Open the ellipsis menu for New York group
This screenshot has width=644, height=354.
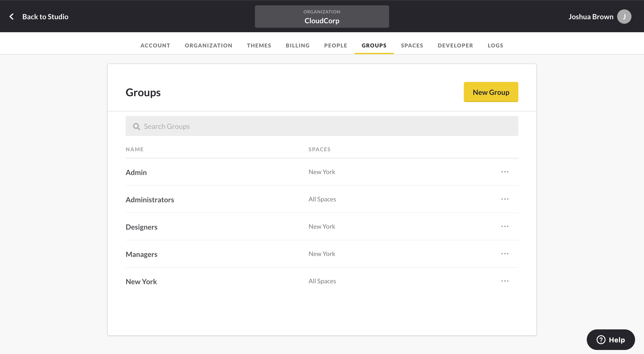coord(505,281)
